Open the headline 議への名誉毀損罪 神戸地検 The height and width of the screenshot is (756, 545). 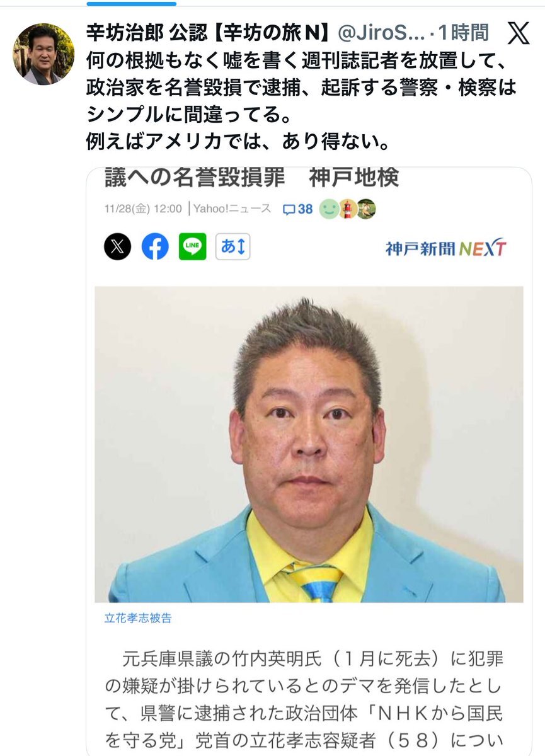click(x=251, y=178)
